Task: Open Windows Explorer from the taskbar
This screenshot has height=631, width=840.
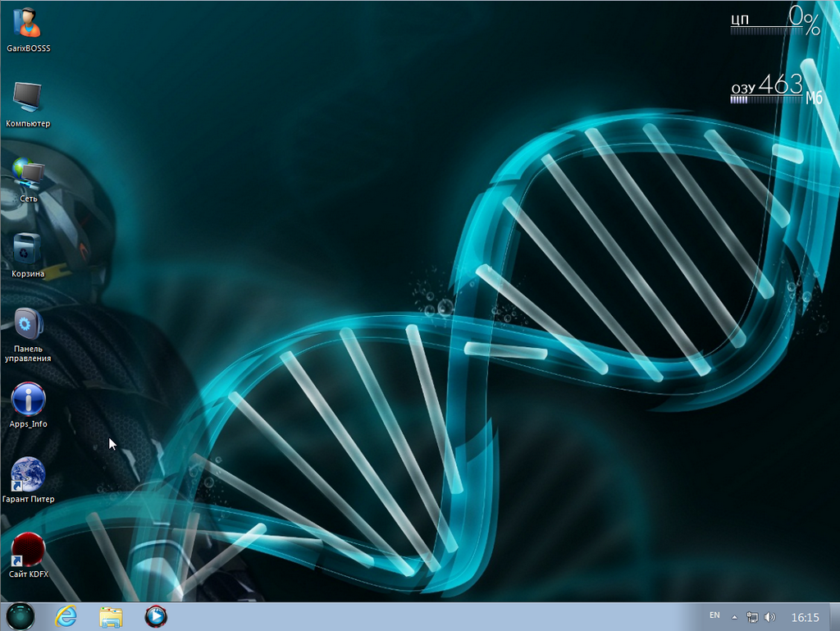Action: 111,616
